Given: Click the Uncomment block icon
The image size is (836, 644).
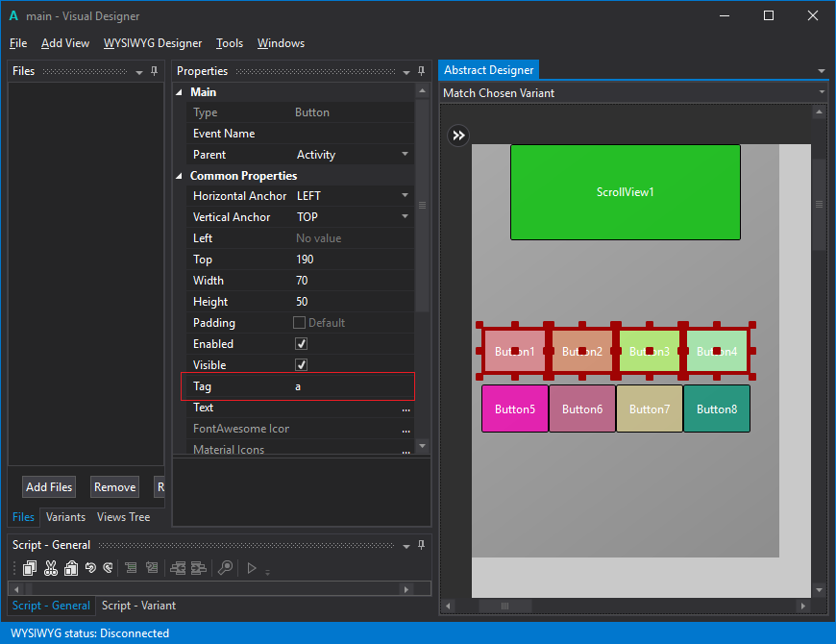Looking at the screenshot, I should click(152, 568).
